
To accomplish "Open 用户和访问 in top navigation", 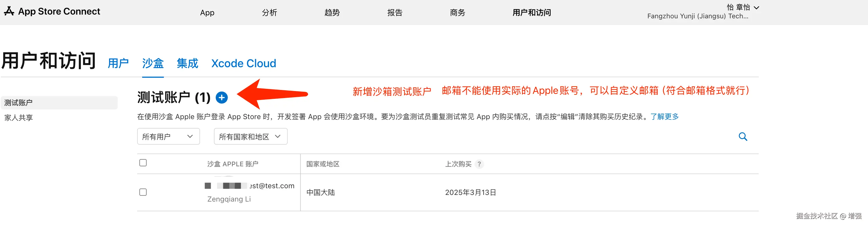I will point(532,13).
